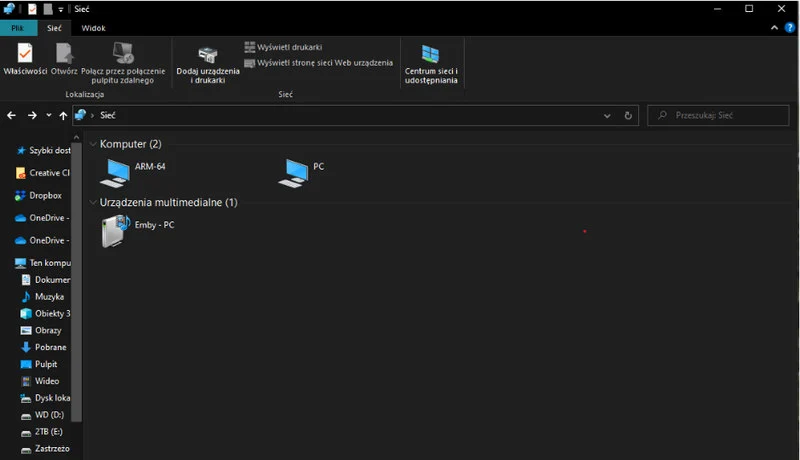Screen dimensions: 800x460
Task: Collapse the Komputer (2) group
Action: click(x=94, y=145)
